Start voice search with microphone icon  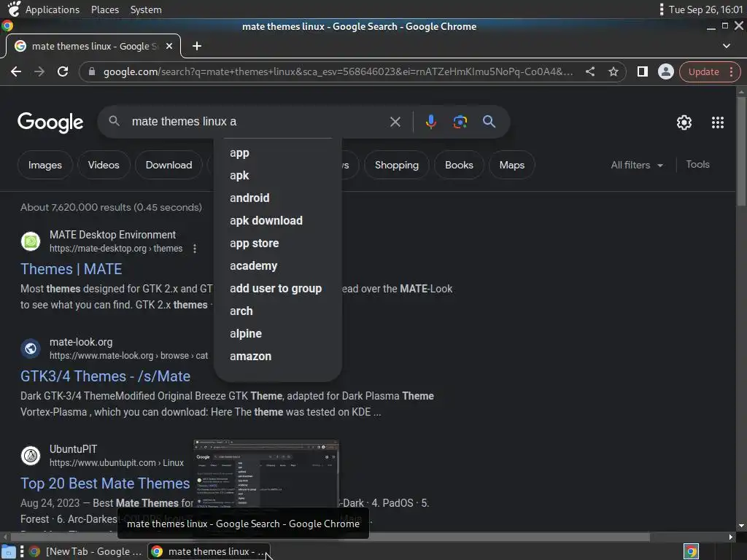click(430, 122)
